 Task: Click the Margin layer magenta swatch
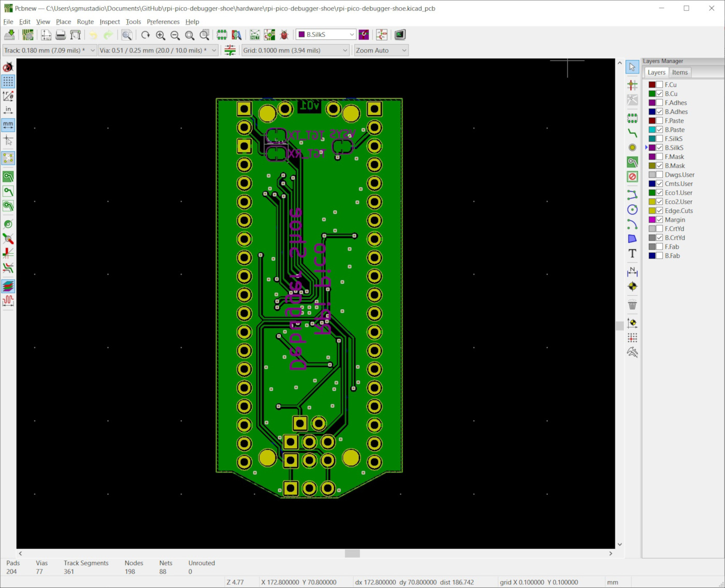coord(652,220)
